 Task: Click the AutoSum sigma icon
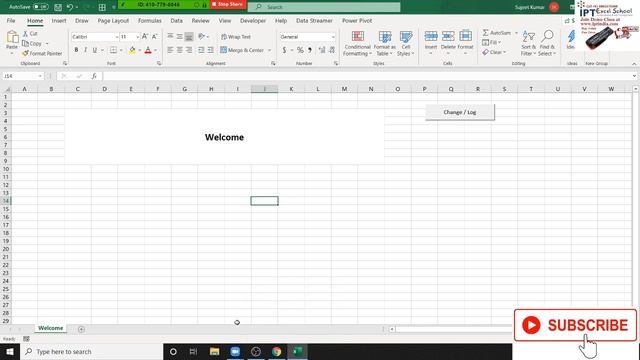pos(485,33)
